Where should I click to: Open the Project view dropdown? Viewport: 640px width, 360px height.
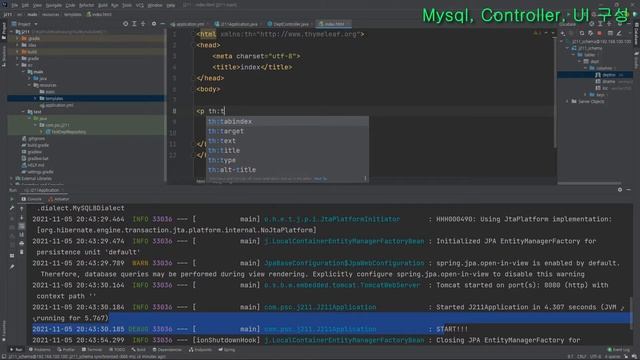pos(25,24)
